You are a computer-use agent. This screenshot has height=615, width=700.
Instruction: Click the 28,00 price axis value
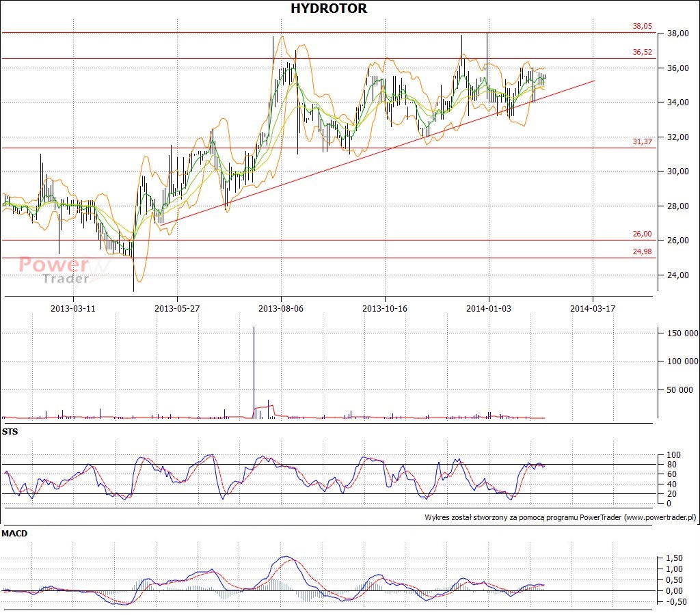[677, 206]
